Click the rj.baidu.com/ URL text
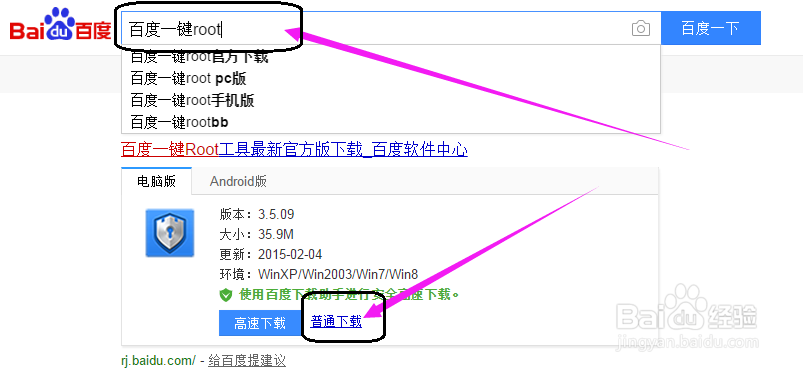Screen dimensions: 803x370 coord(158,361)
